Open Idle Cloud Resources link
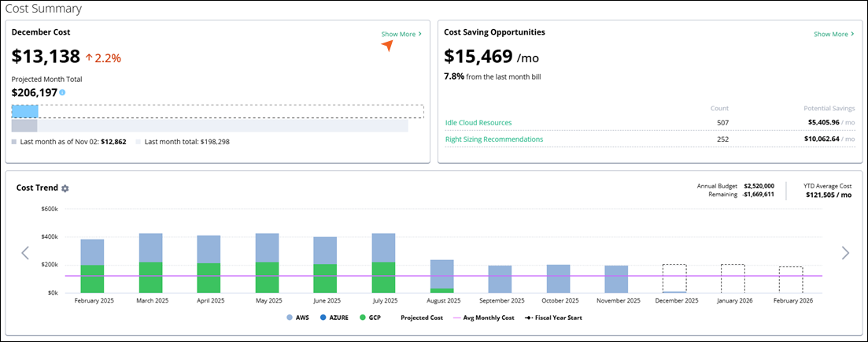The height and width of the screenshot is (342, 868). point(478,123)
